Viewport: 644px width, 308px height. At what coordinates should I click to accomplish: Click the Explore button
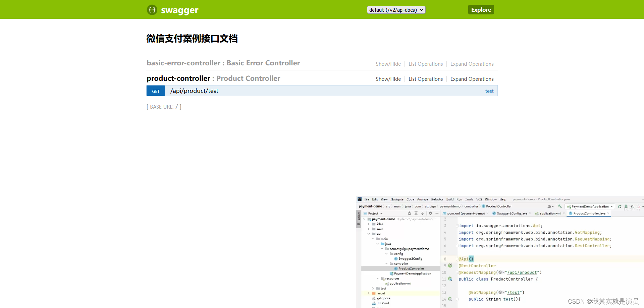point(481,10)
